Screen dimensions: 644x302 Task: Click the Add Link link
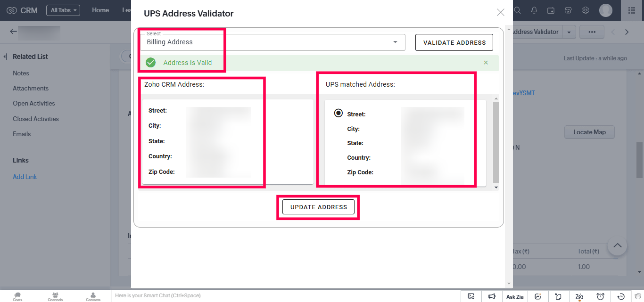(x=25, y=177)
